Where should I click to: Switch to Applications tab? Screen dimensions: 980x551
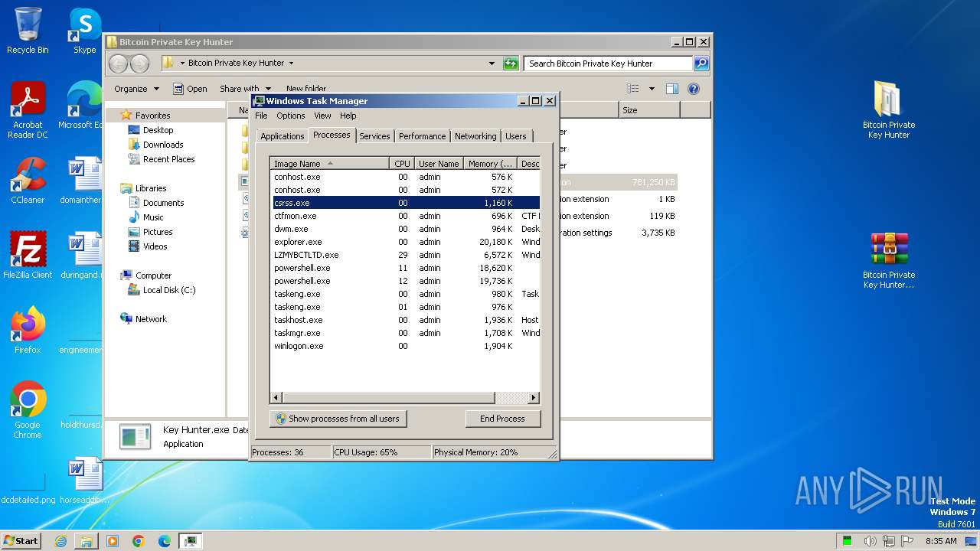(282, 136)
